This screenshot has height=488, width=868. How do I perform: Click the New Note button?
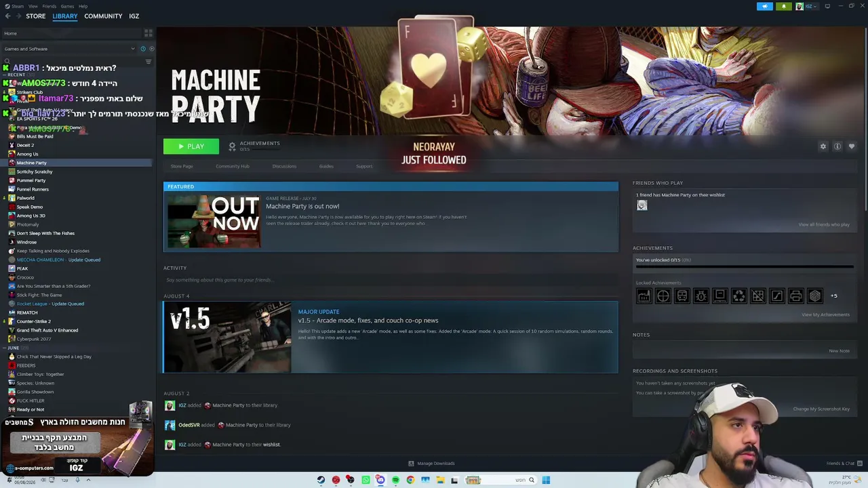click(x=839, y=351)
